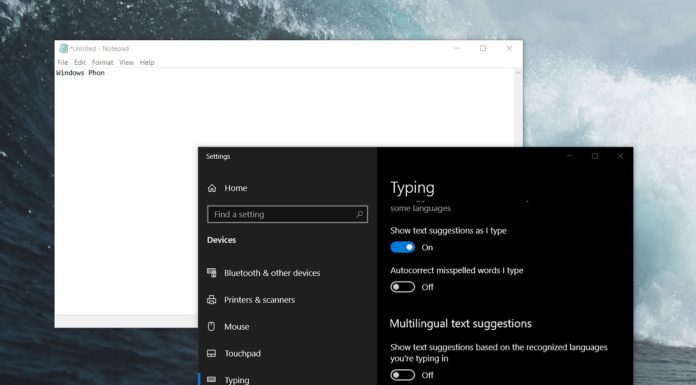Enable multilingual text suggestions toggle
The image size is (696, 385).
[x=403, y=375]
